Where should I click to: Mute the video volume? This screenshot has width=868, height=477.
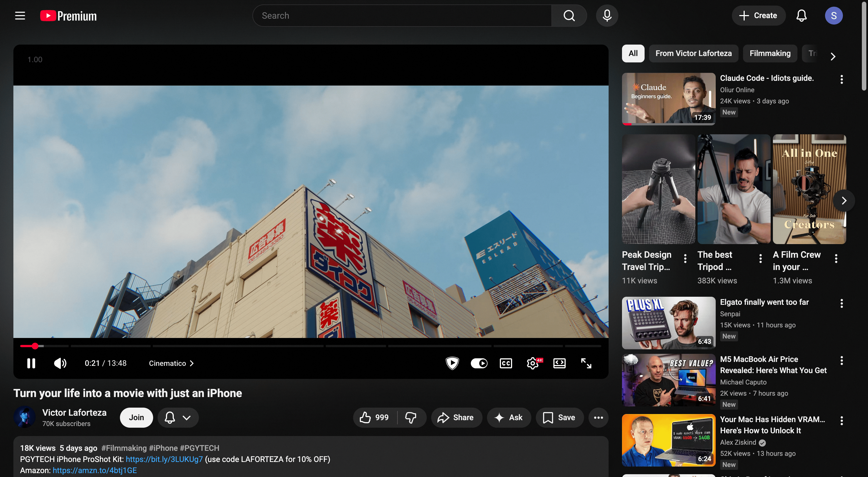pos(60,363)
